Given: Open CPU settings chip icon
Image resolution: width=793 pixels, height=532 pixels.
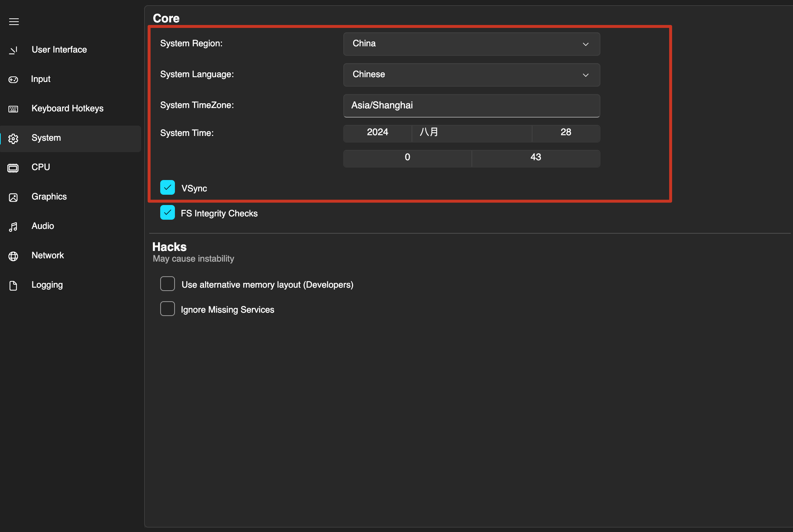Looking at the screenshot, I should tap(13, 168).
